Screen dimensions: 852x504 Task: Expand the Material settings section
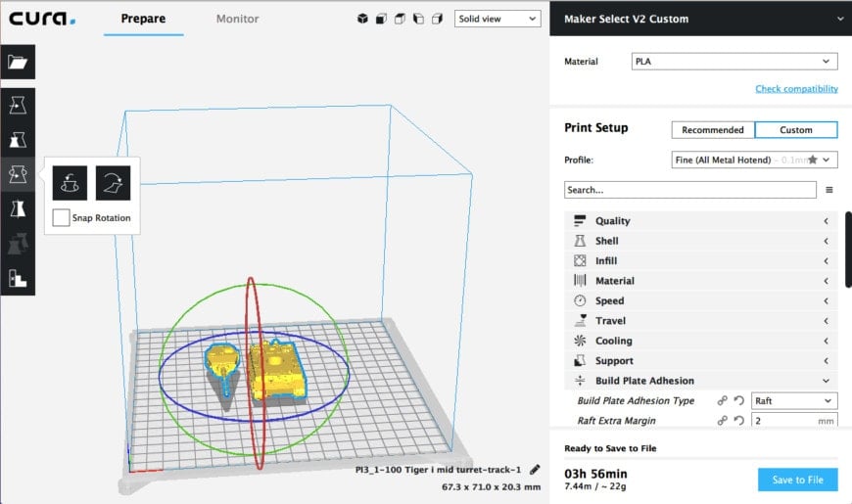701,281
